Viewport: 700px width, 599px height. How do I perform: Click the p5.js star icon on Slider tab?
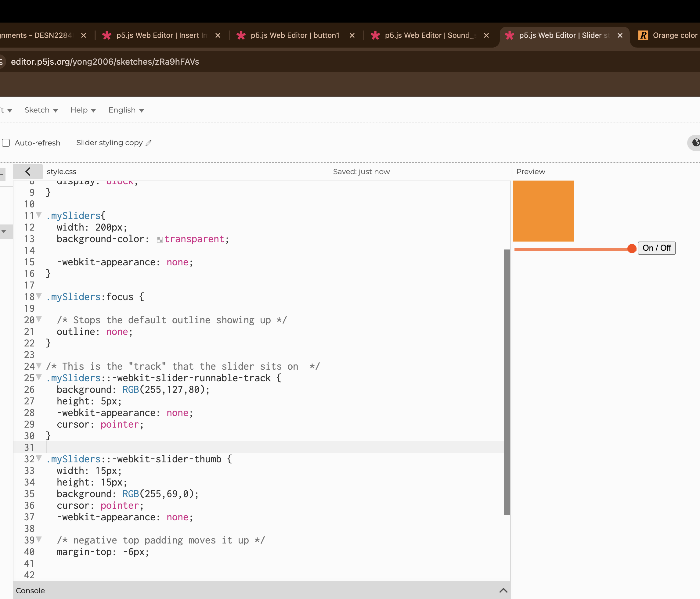pyautogui.click(x=510, y=35)
